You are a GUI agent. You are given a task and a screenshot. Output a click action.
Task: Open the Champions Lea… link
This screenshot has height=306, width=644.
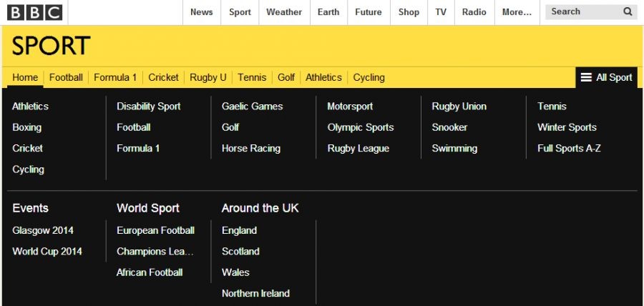pyautogui.click(x=155, y=252)
